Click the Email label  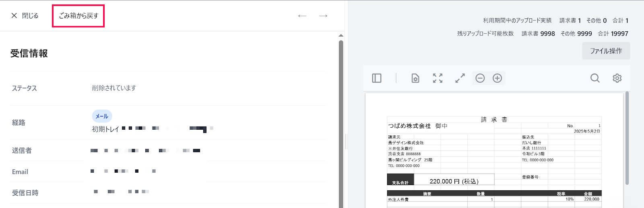pyautogui.click(x=20, y=172)
